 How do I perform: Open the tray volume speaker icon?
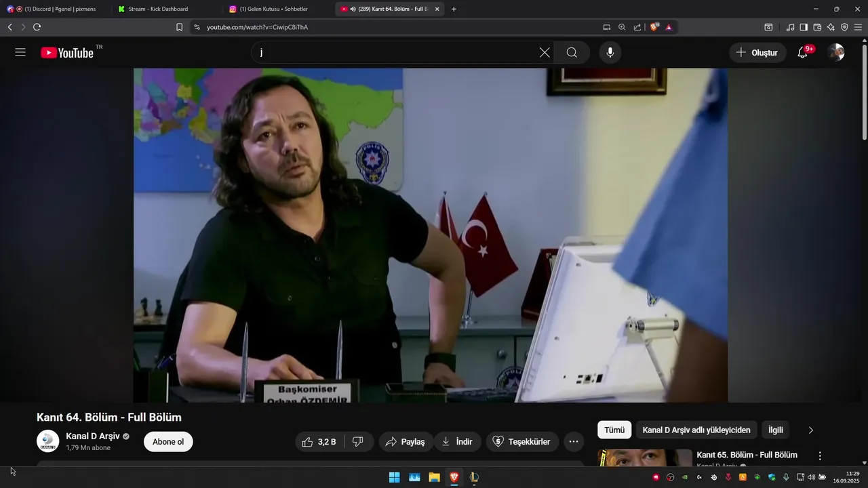811,477
